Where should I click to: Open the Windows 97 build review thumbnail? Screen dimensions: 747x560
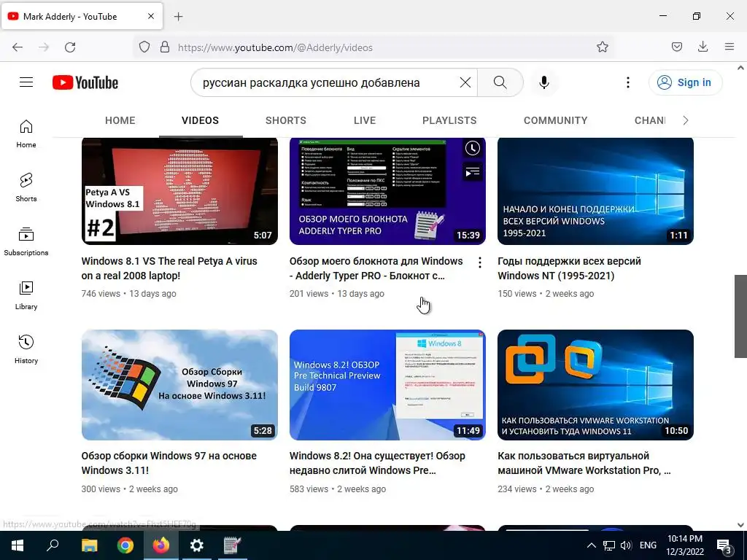[x=179, y=385]
